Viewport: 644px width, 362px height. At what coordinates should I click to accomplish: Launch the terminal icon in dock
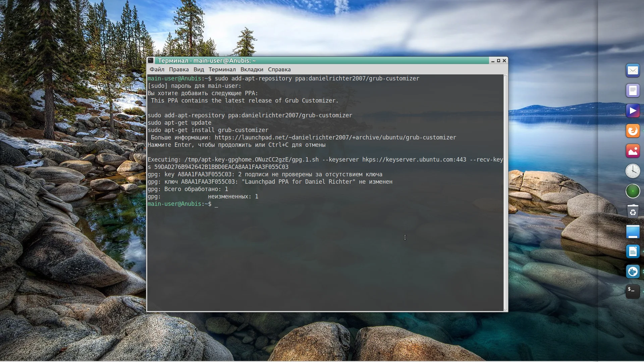coord(633,292)
